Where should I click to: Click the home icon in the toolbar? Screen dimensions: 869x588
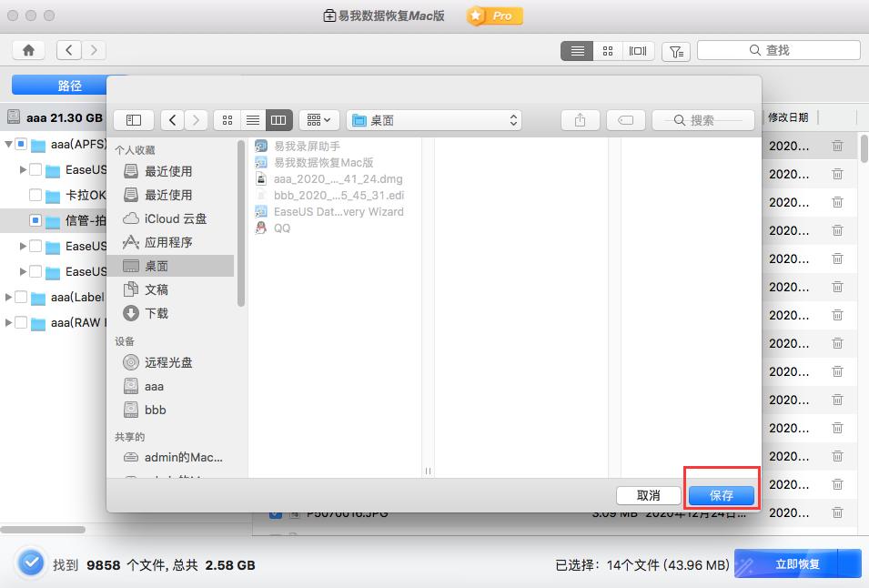(x=29, y=51)
